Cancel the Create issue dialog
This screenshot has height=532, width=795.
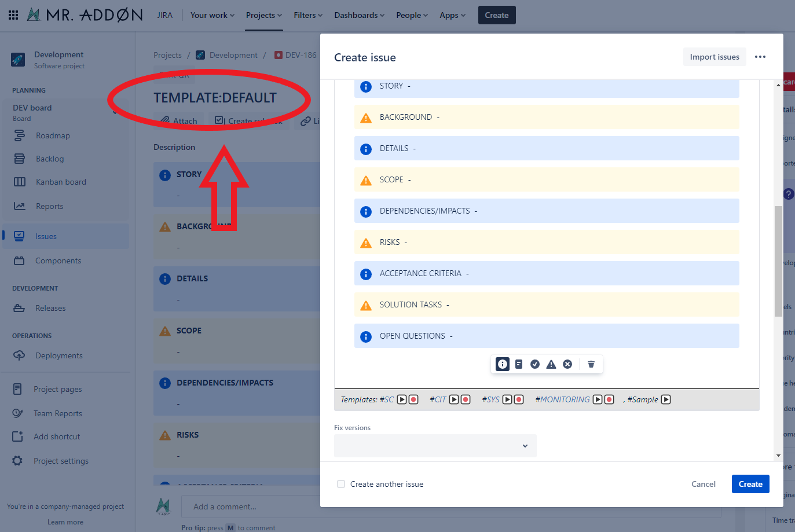pyautogui.click(x=704, y=484)
